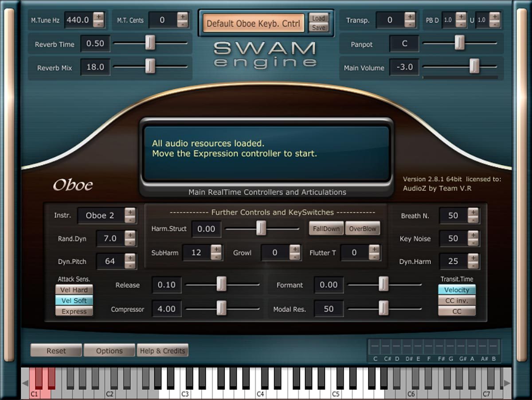
Task: Select next instrument with Instr. plus button
Action: 130,212
